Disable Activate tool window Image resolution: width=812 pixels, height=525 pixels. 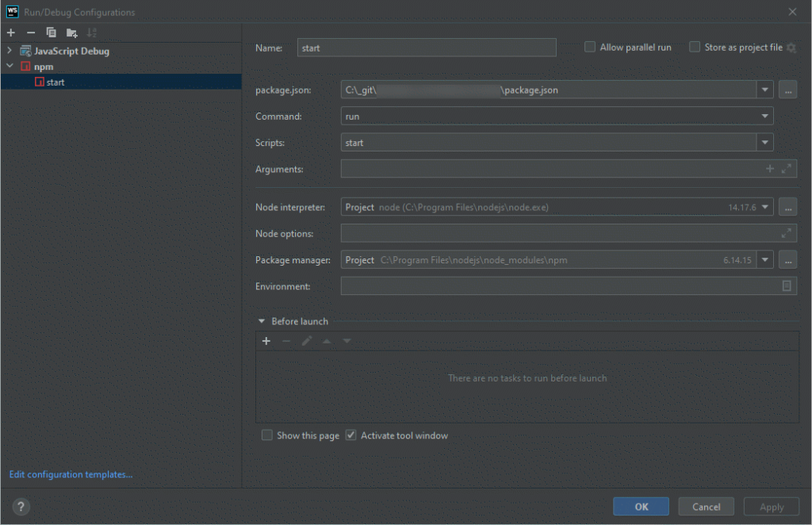(x=350, y=435)
